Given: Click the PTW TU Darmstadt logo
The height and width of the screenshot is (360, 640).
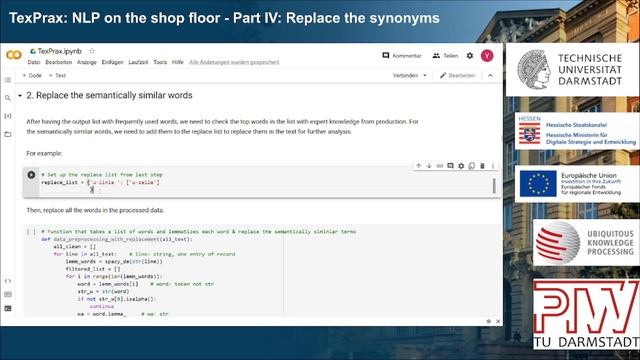Looking at the screenshot, I should coord(586,313).
